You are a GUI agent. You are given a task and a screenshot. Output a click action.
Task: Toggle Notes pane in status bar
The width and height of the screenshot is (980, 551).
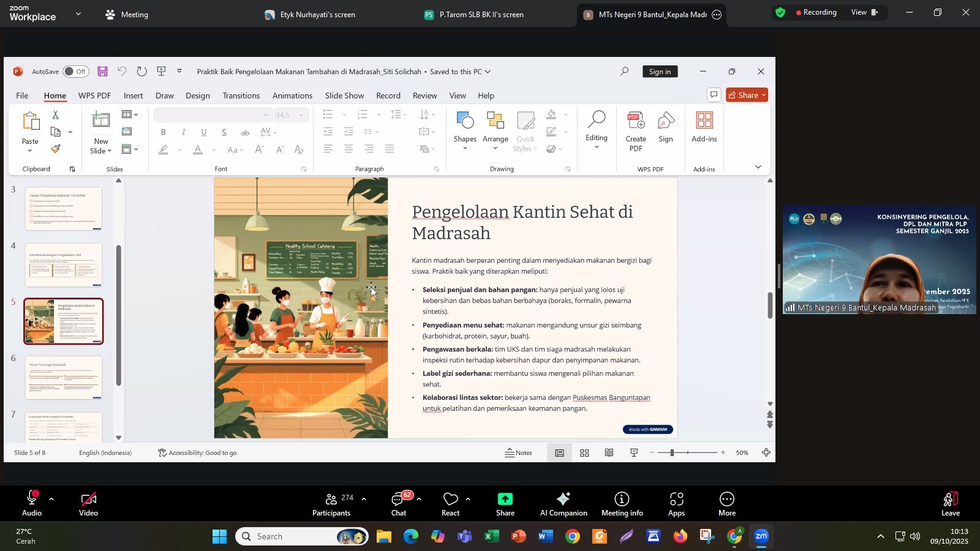point(518,453)
